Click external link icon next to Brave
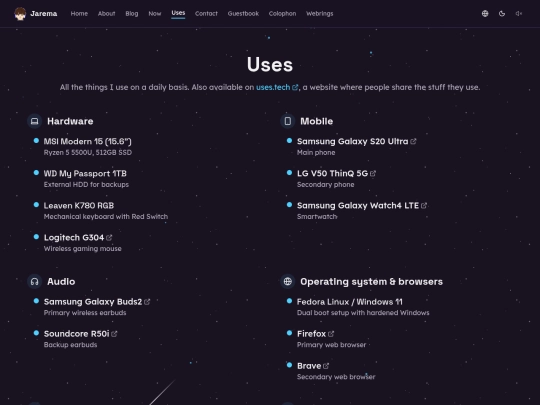This screenshot has height=405, width=540. click(x=326, y=366)
